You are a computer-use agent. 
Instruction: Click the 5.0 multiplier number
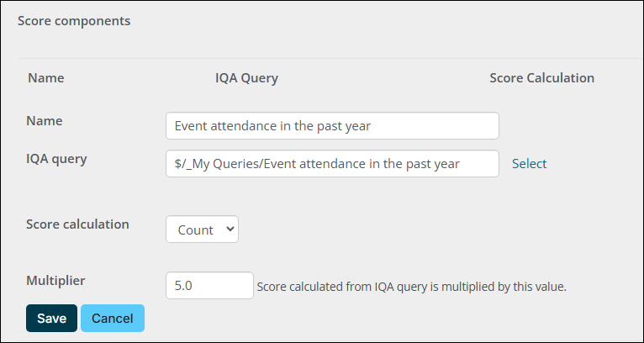tap(183, 286)
